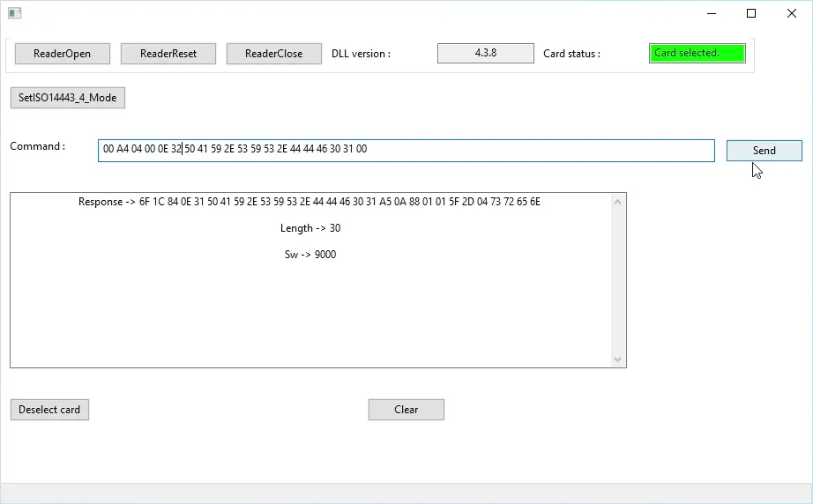Image resolution: width=813 pixels, height=504 pixels.
Task: Click the ReaderReset button
Action: coord(168,54)
